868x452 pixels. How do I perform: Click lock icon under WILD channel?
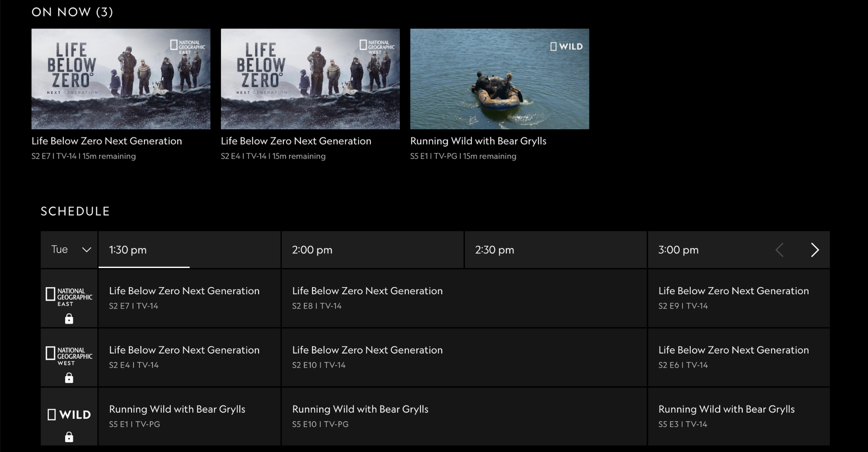[69, 437]
